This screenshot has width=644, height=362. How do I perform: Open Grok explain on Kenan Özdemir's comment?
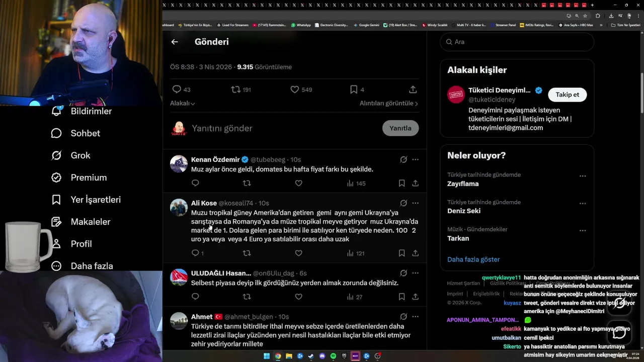click(x=404, y=159)
